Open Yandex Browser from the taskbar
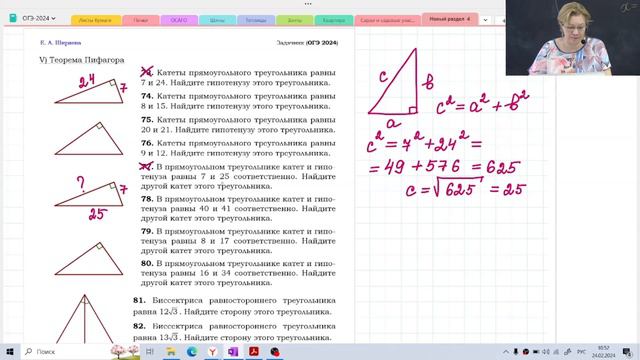Screen dimensions: 640x360 213,351
